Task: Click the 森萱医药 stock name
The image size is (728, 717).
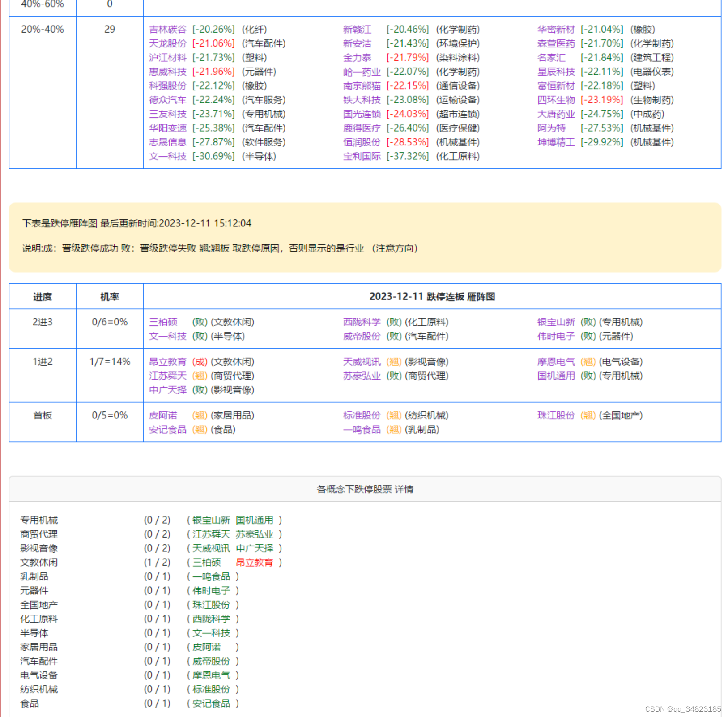Action: (x=556, y=43)
